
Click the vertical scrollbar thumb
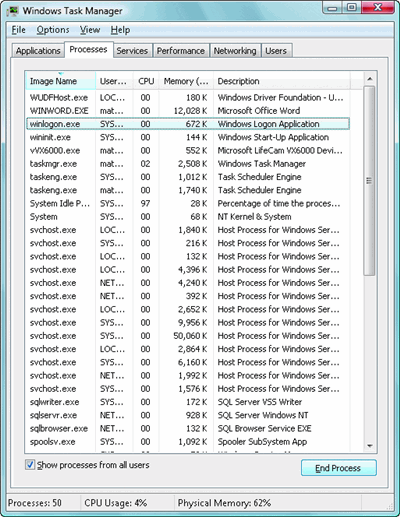[369, 181]
